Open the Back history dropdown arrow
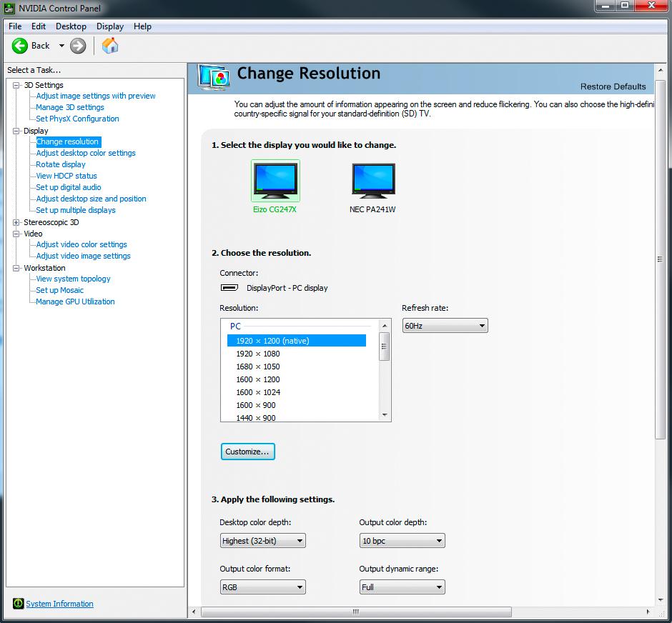 pos(61,46)
